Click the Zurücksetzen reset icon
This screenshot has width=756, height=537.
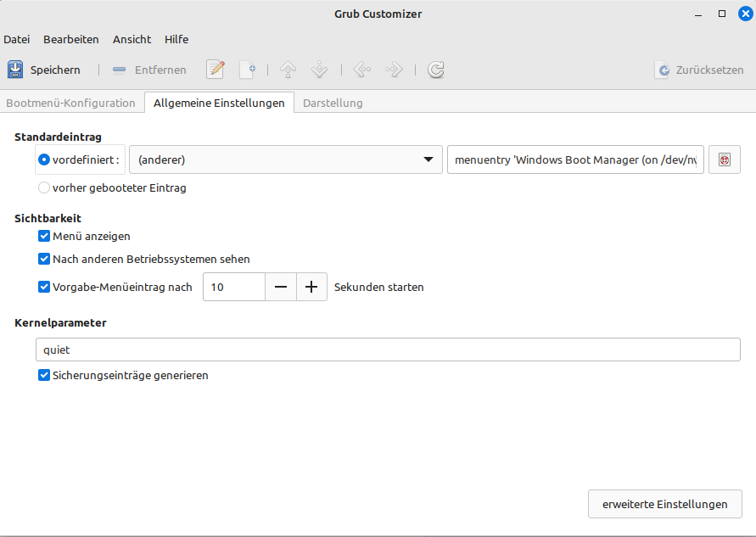click(x=662, y=70)
